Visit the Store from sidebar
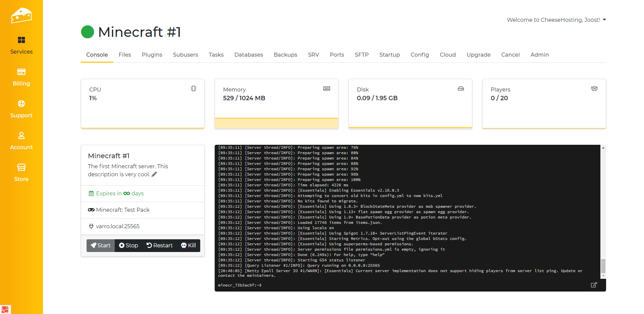 point(21,173)
